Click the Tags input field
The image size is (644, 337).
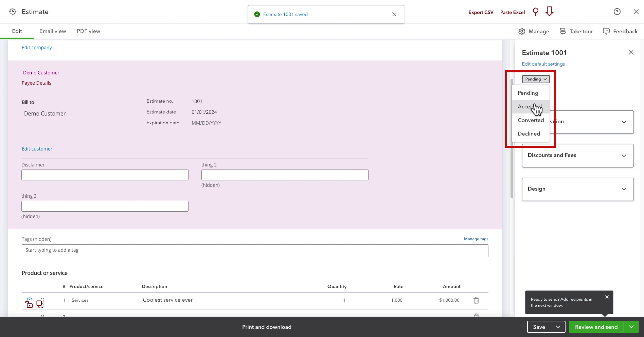(x=255, y=250)
